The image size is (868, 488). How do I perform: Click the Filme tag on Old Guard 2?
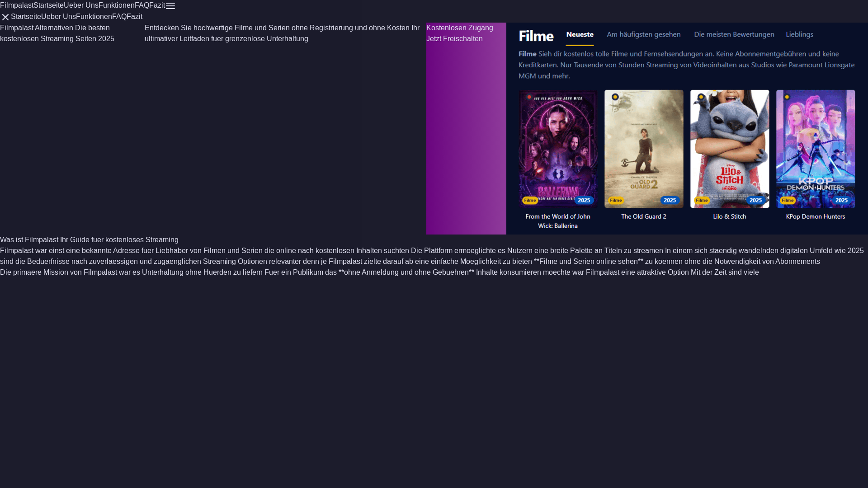(x=616, y=200)
